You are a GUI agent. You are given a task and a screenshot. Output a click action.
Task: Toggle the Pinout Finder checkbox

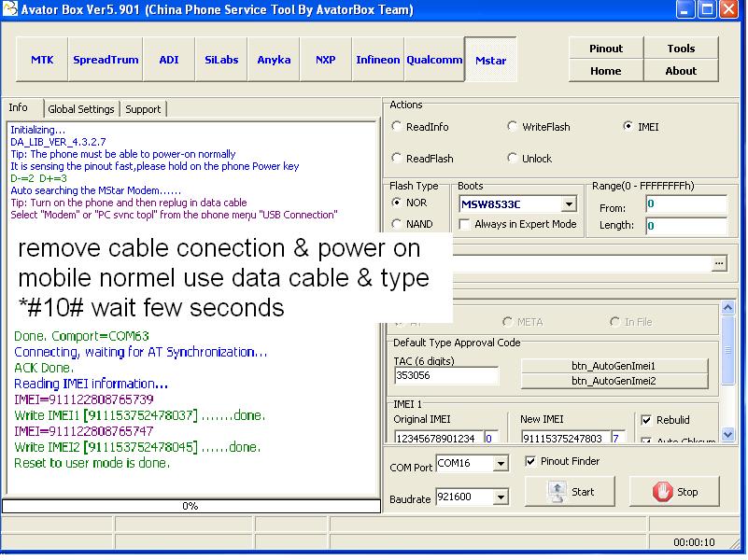530,461
